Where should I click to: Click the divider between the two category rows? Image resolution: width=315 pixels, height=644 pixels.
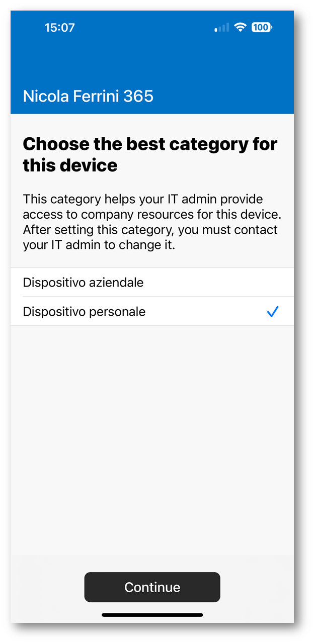coord(152,297)
